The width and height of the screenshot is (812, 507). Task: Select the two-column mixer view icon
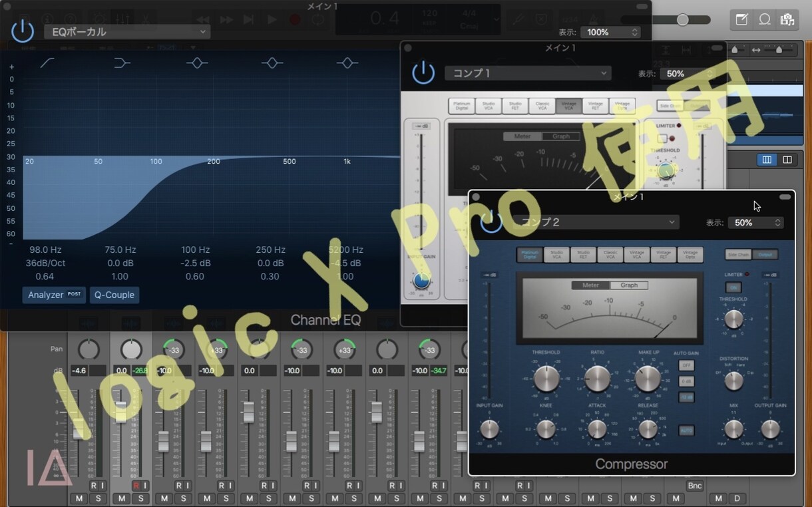pos(787,160)
